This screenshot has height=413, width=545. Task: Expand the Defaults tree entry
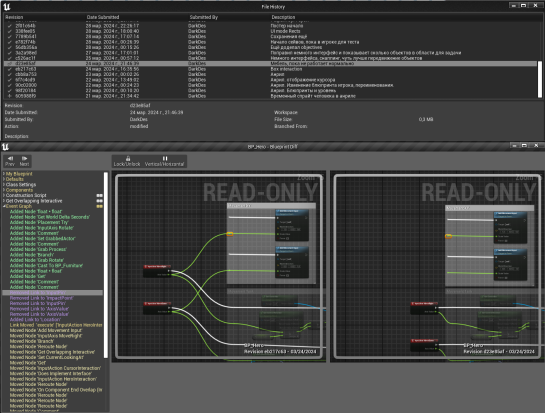[x=4, y=179]
